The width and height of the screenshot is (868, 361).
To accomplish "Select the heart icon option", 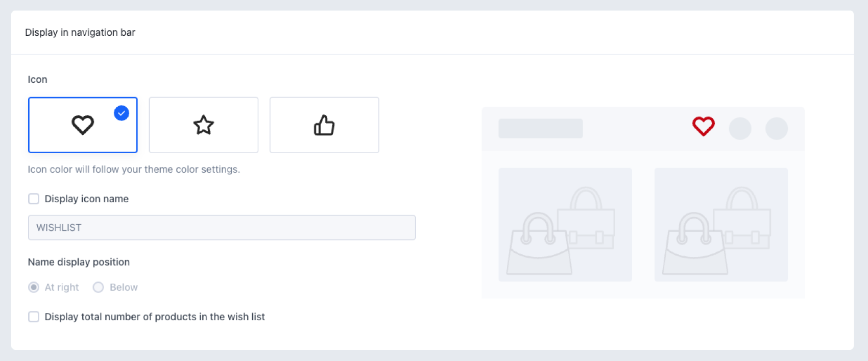I will point(83,125).
